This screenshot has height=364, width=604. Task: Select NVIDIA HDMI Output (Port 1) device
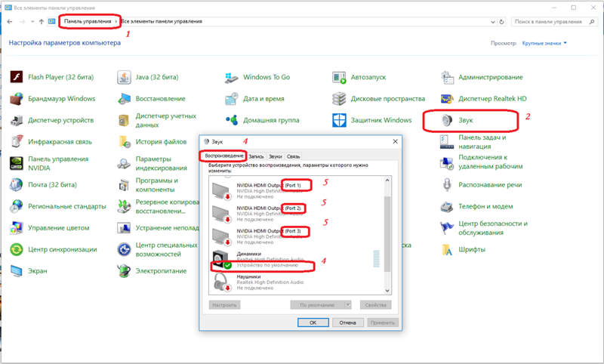(297, 190)
